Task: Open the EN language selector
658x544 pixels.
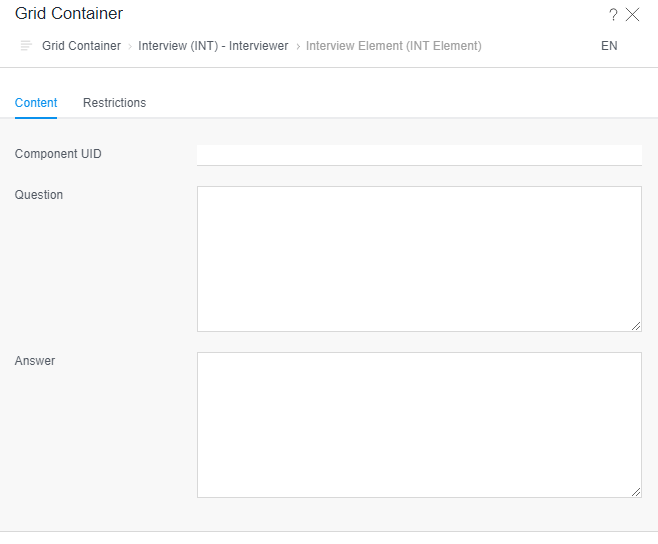Action: coord(609,45)
